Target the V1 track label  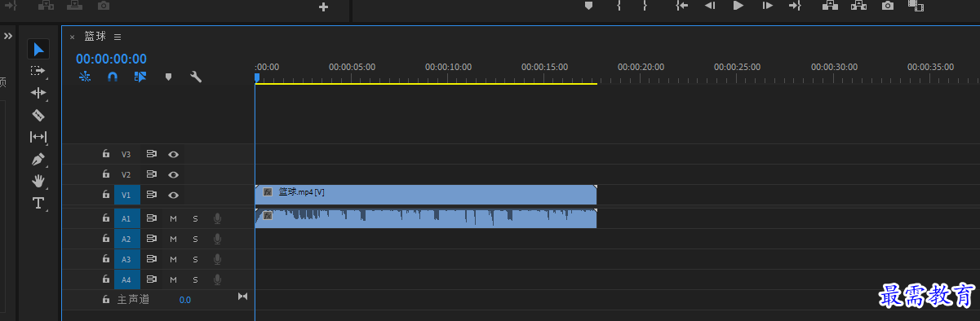click(126, 195)
